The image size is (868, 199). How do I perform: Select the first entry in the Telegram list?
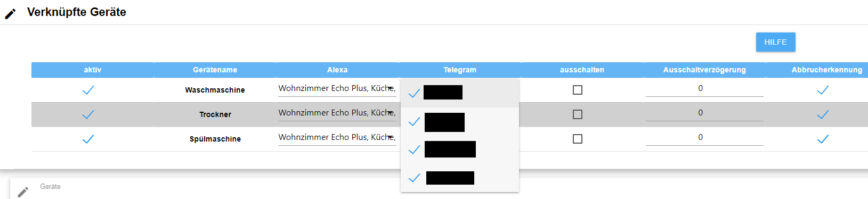459,93
